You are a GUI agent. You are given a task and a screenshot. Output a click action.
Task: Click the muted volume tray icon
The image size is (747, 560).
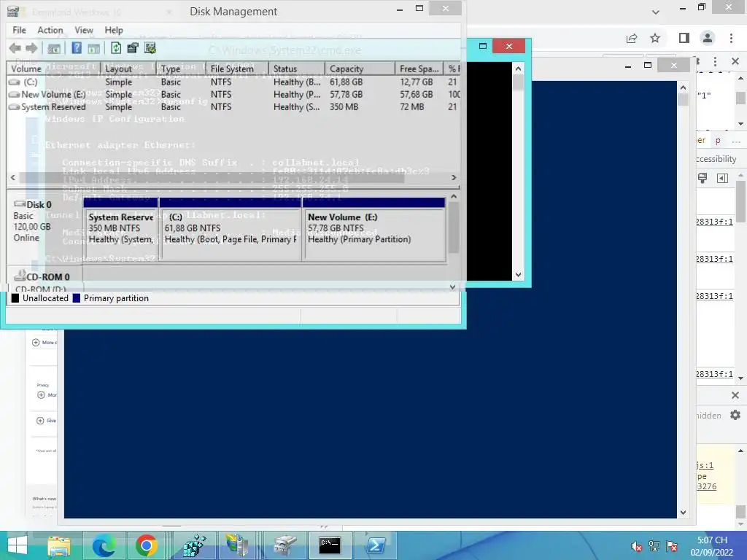636,546
